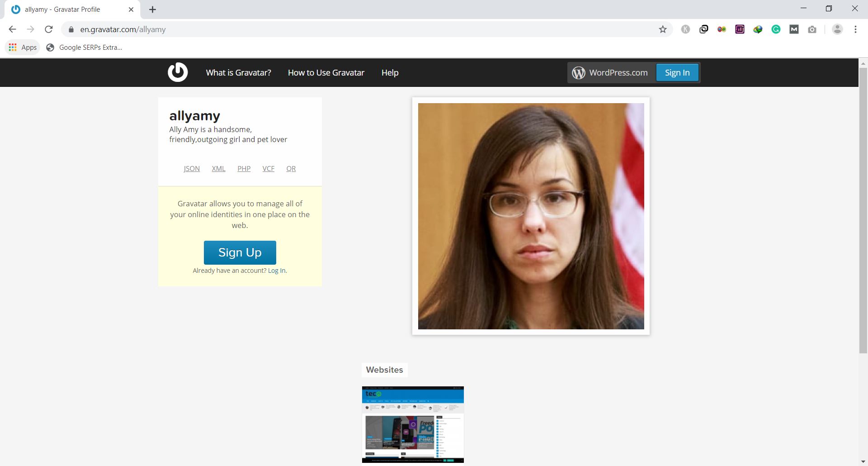View the site lock security icon

coord(71,29)
